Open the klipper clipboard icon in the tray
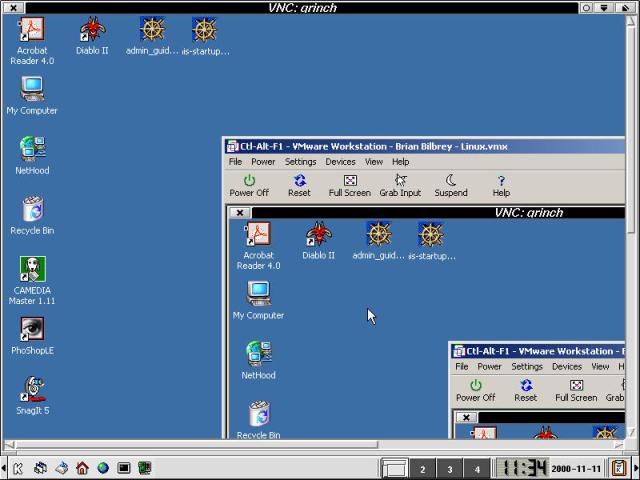 (619, 468)
